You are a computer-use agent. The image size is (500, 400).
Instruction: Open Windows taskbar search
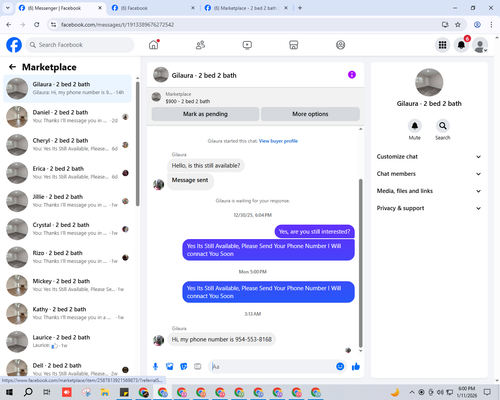[28, 392]
